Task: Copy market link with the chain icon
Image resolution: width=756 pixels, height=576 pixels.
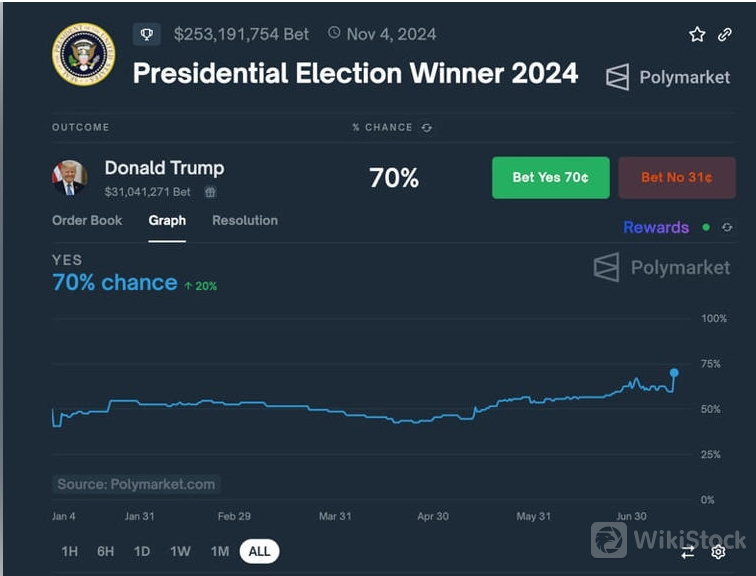Action: (725, 34)
